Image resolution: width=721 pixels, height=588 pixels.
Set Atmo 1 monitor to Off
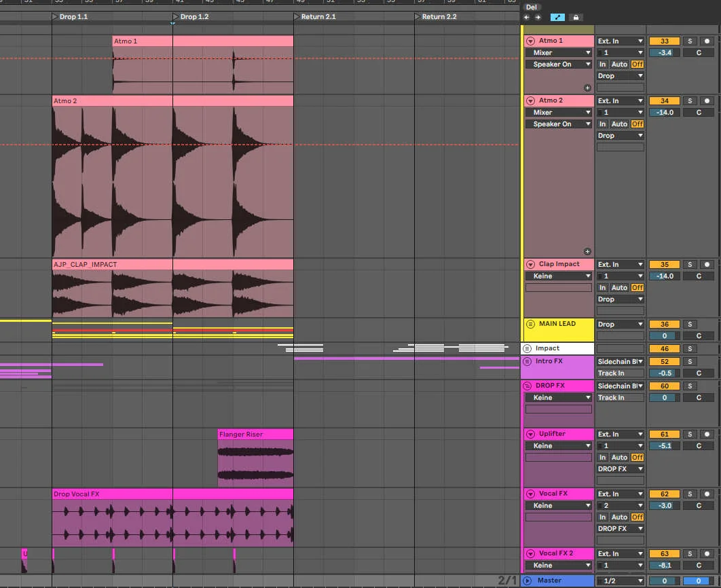637,65
